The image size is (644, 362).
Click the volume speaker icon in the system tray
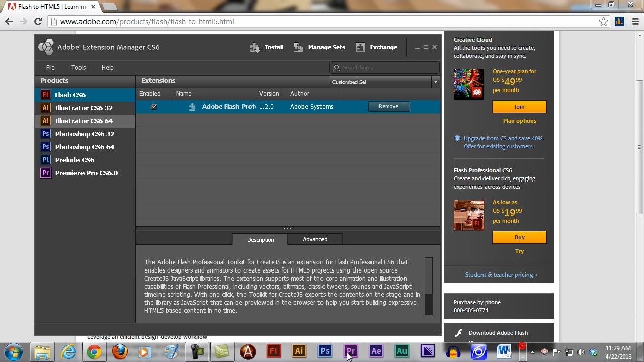[581, 352]
